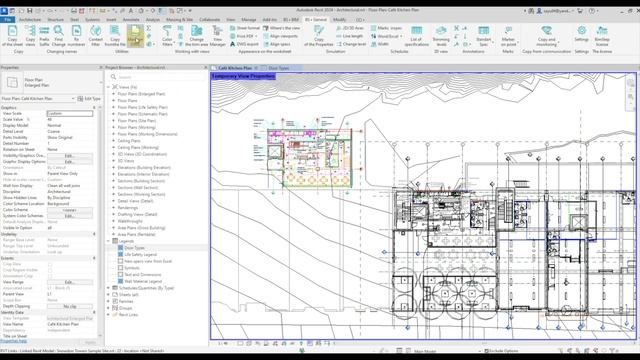This screenshot has width=640, height=360.
Task: Click the Copy of the sheet tool
Action: coord(12,36)
